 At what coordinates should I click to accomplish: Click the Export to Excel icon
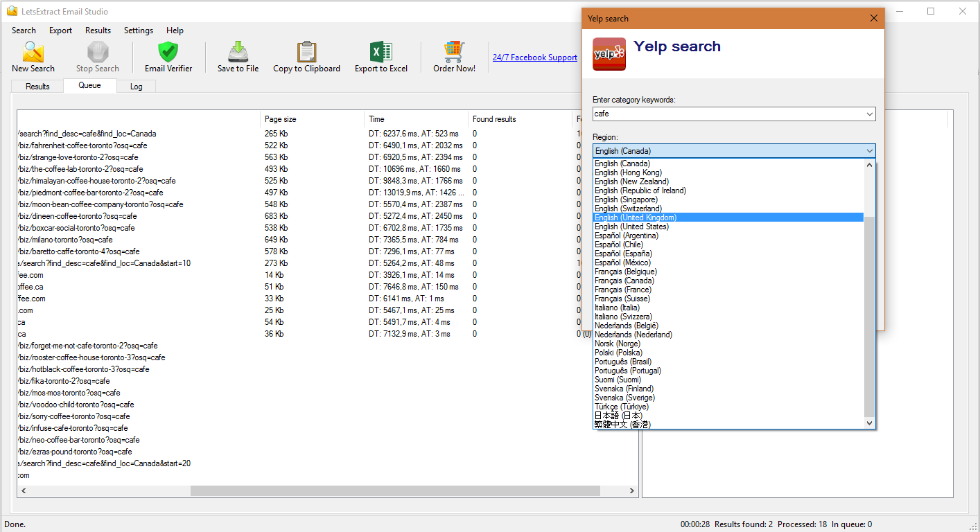[380, 53]
